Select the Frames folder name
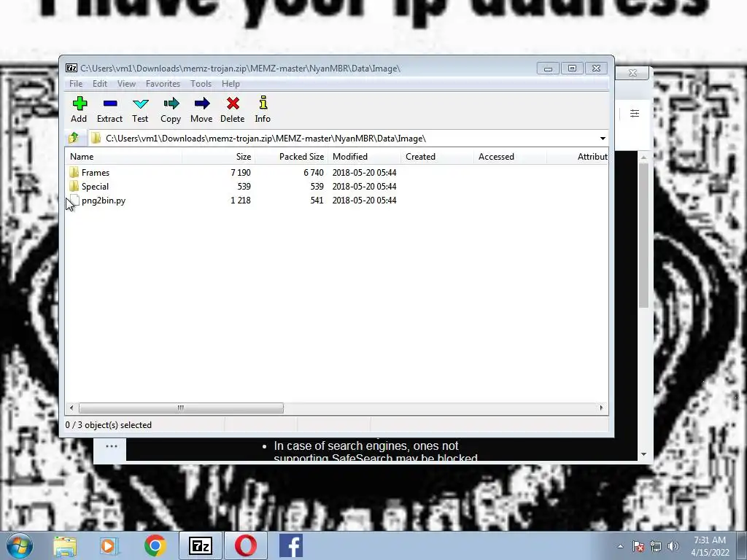The height and width of the screenshot is (560, 747). [96, 172]
